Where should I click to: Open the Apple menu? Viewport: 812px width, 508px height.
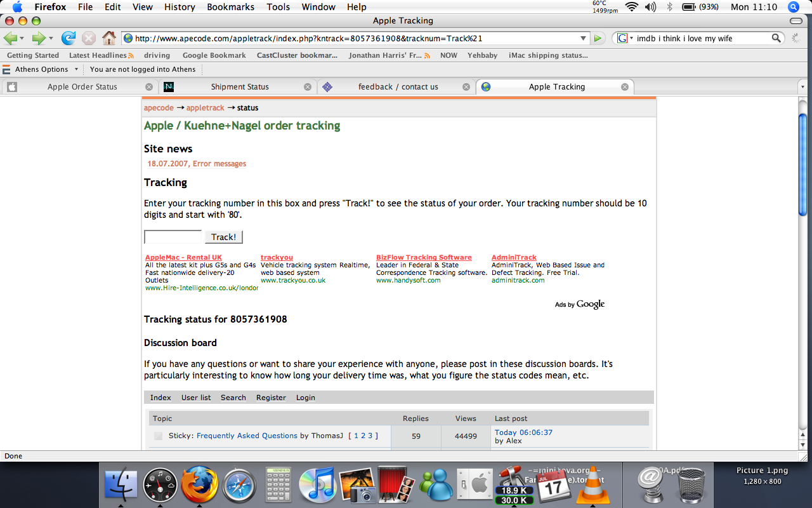click(16, 7)
